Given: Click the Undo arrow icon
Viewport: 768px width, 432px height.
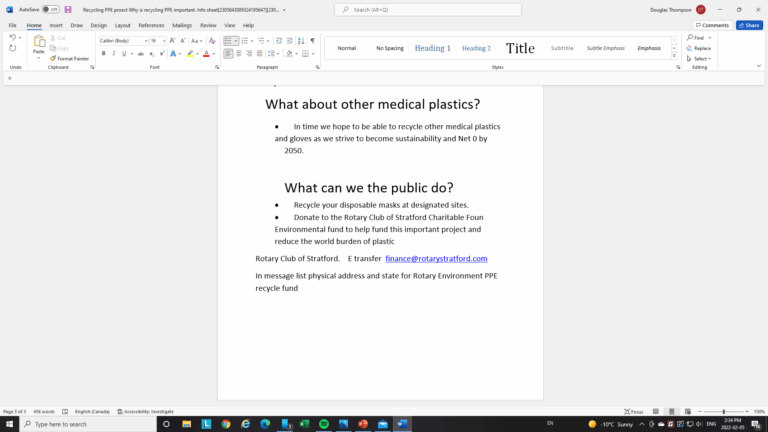Looking at the screenshot, I should (x=12, y=38).
